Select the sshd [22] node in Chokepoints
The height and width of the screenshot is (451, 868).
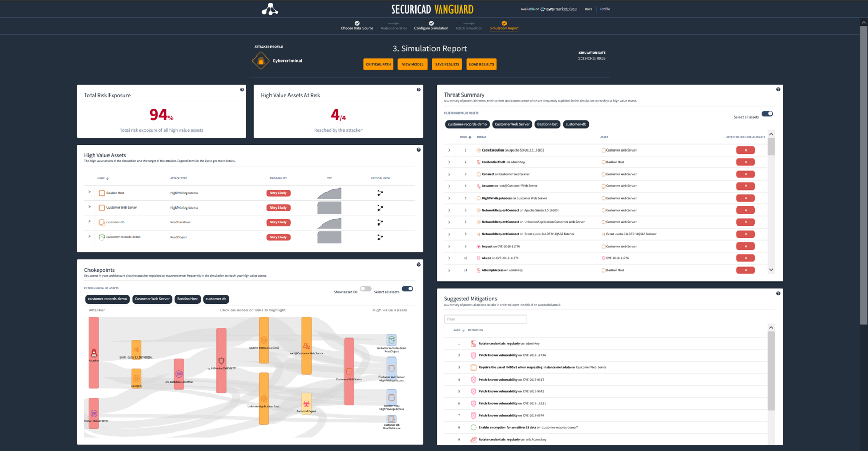136,379
